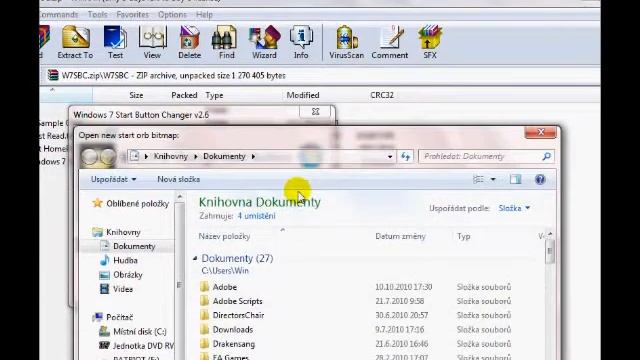Click the WinRAR archive path icon W7SBC.zip
Screen dimensions: 640x360
(53, 76)
